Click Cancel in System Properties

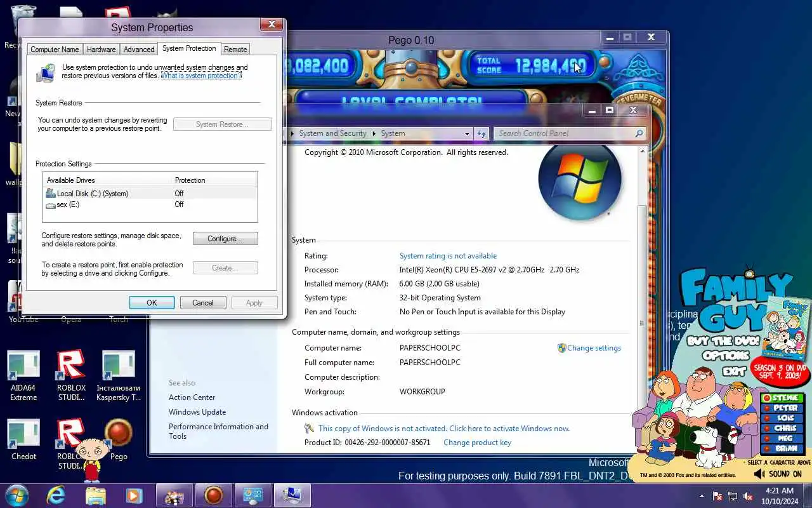203,303
